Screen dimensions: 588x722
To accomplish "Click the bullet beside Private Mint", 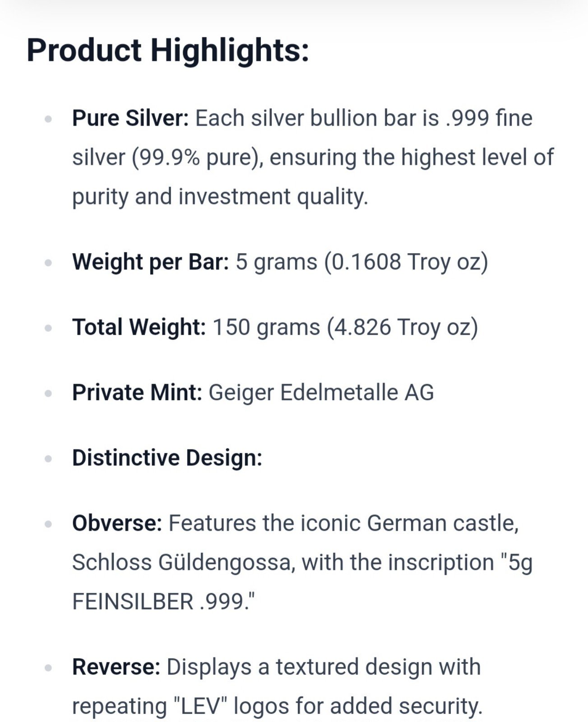I will click(48, 393).
